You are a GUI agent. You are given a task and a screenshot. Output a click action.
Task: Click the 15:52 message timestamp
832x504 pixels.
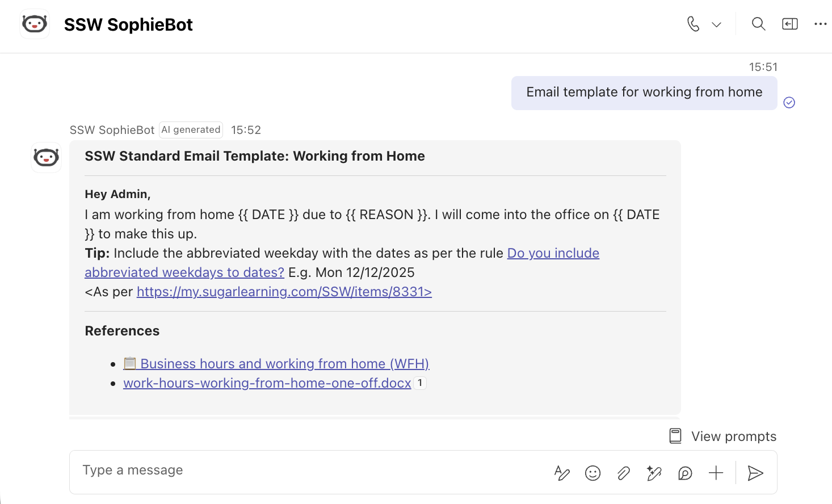pos(246,130)
